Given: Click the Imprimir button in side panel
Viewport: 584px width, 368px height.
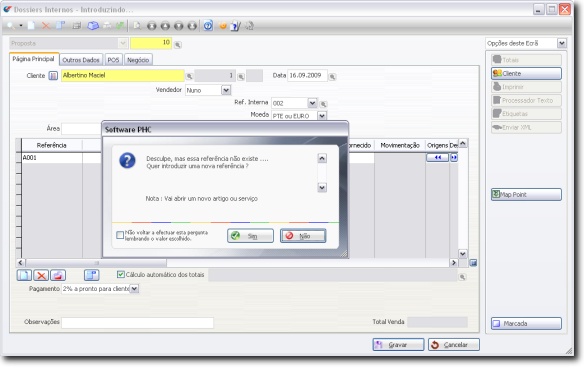Looking at the screenshot, I should point(526,87).
